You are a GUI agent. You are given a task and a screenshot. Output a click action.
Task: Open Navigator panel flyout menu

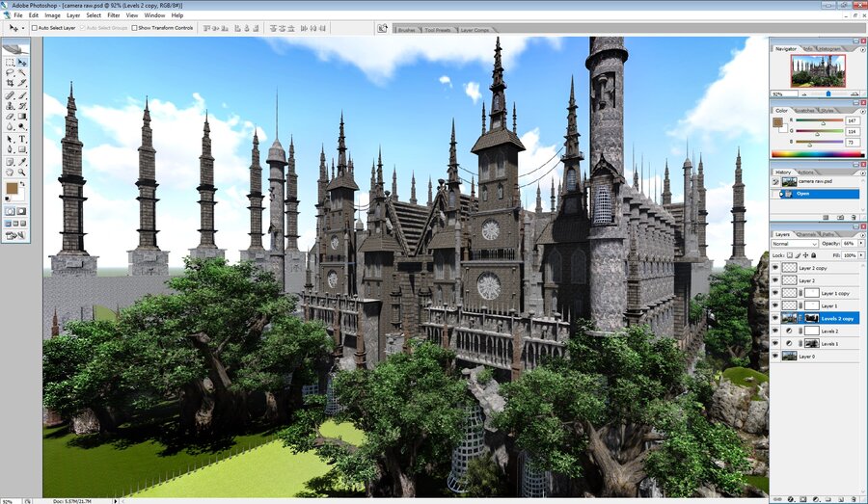(x=862, y=49)
